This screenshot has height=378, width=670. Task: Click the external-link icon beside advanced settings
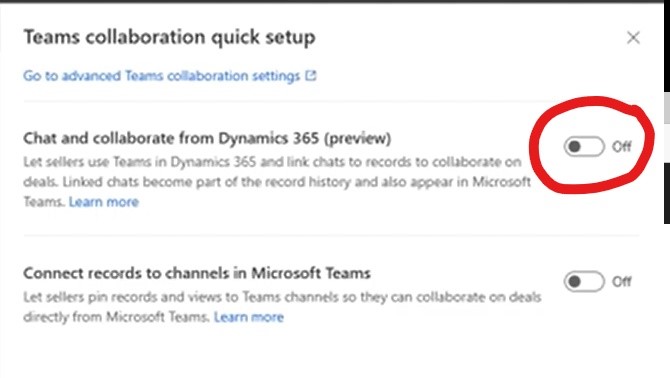tap(311, 76)
